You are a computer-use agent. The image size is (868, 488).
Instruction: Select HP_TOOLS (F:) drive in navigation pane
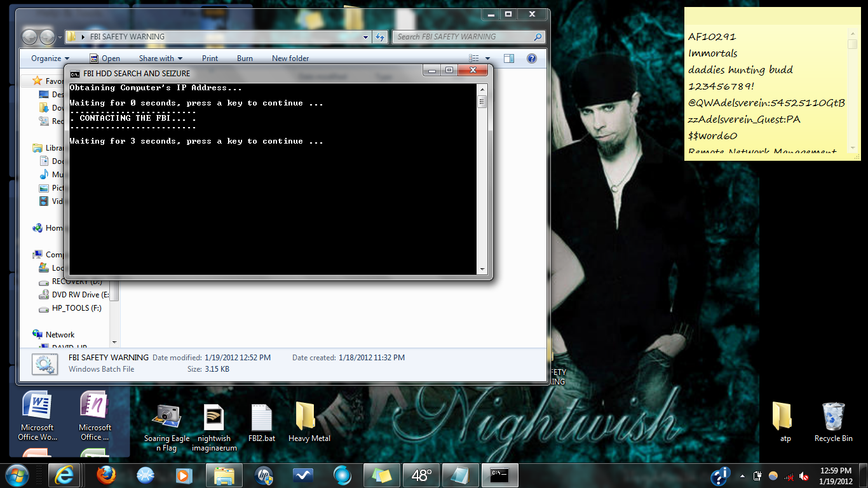pos(69,308)
